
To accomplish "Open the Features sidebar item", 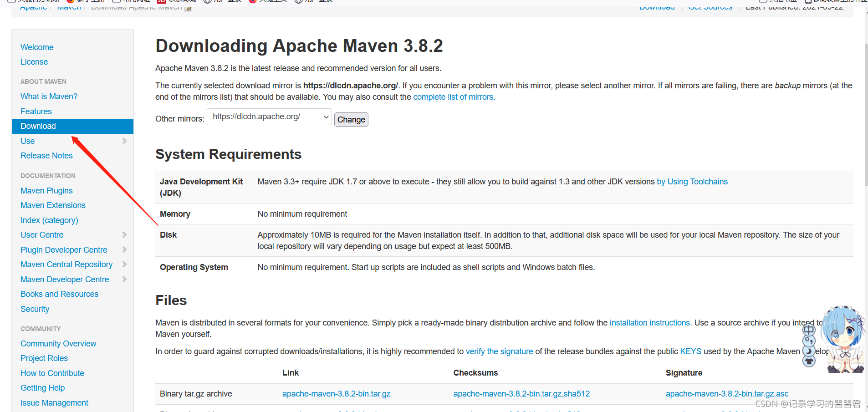I will [x=36, y=112].
